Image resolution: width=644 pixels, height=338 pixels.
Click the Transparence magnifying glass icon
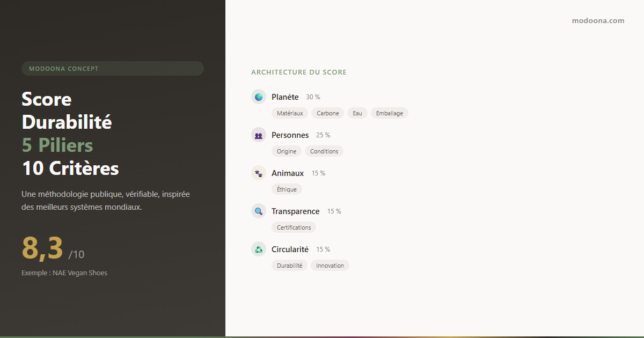coord(259,211)
